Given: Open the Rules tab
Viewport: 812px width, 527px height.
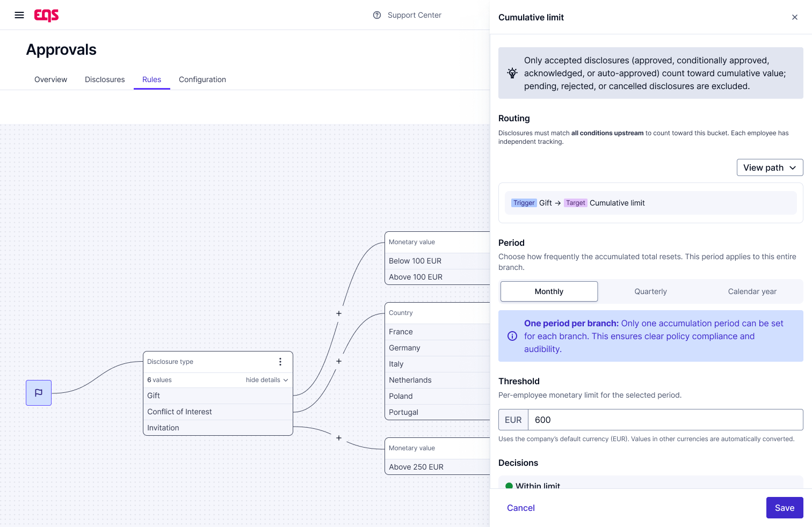Looking at the screenshot, I should 152,79.
